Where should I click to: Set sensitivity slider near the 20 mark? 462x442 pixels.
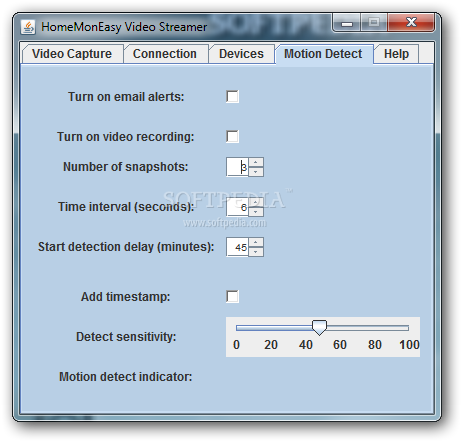click(271, 328)
